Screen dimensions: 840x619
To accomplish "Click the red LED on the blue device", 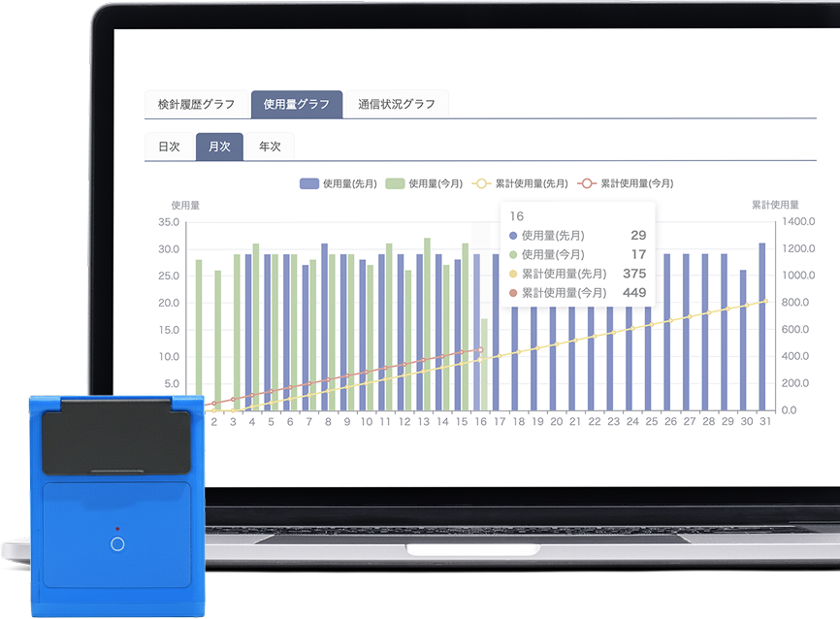I will [117, 529].
